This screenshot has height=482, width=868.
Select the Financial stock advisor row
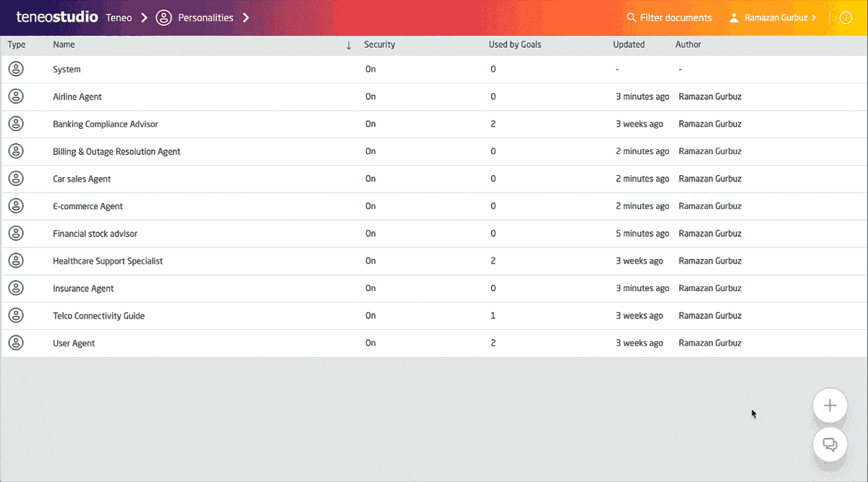[95, 234]
